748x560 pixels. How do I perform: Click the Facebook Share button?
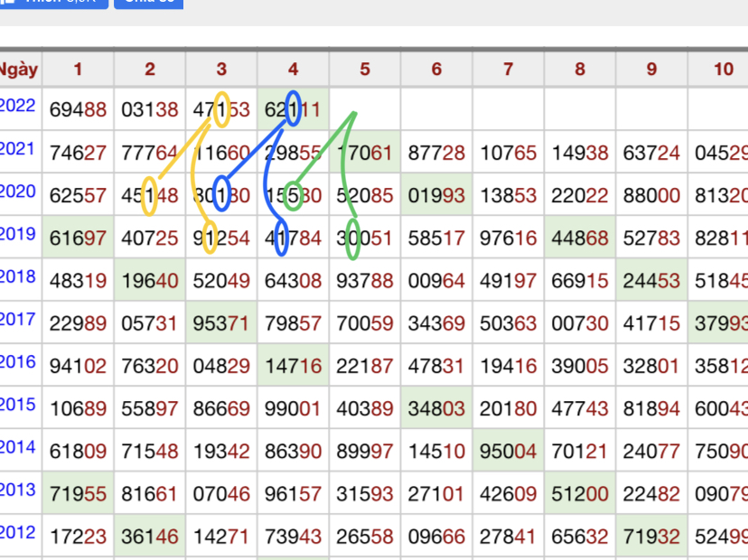click(149, 3)
